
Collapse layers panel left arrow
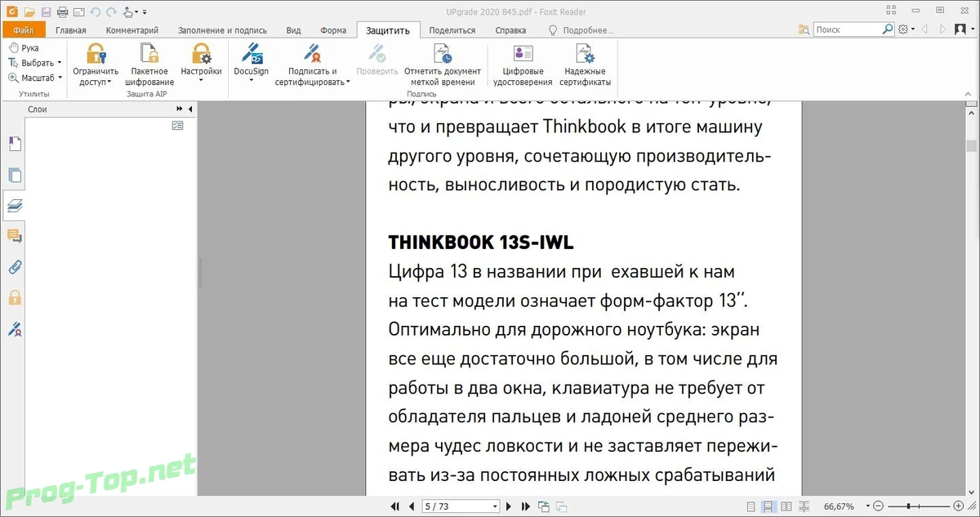pyautogui.click(x=189, y=109)
